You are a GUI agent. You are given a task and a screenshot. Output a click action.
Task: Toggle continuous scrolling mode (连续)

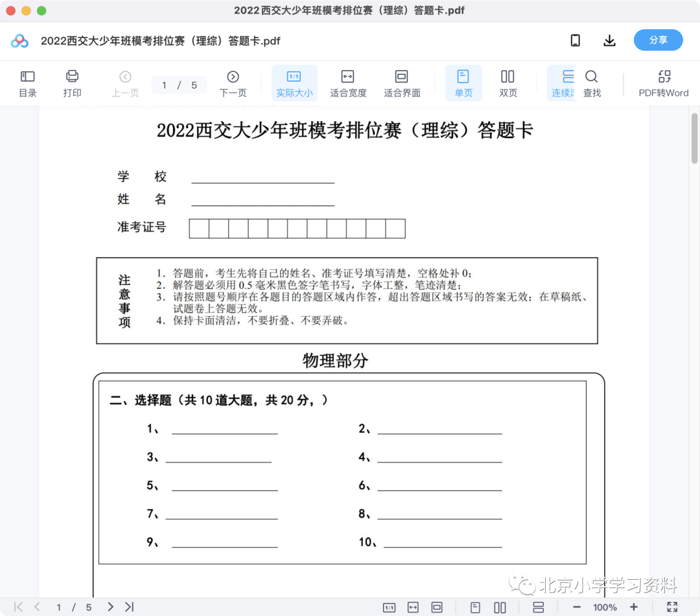(x=562, y=84)
